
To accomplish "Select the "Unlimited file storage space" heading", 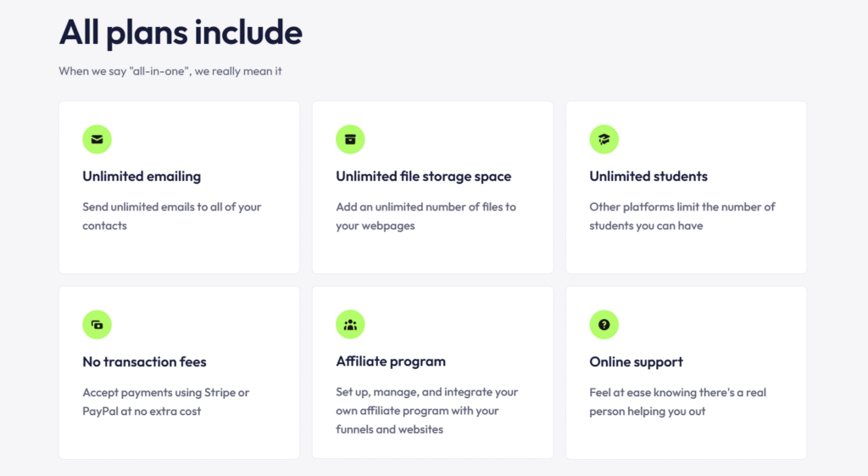I will click(423, 176).
